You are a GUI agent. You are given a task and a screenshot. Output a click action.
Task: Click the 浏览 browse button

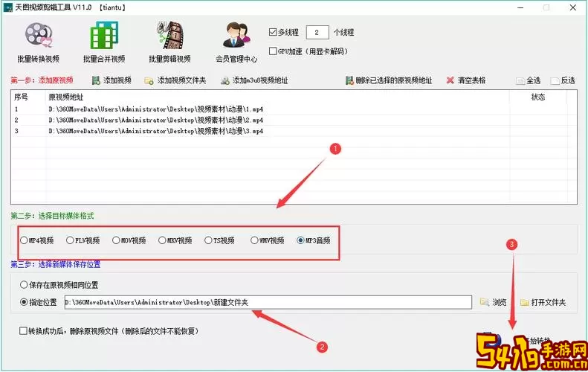point(493,302)
